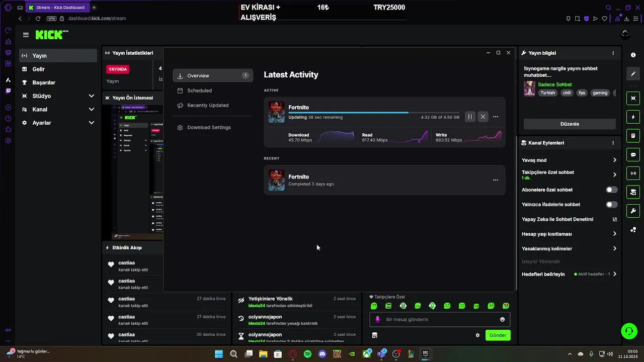644x362 pixels.
Task: Open Yavaş mod settings arrow
Action: coord(615,160)
